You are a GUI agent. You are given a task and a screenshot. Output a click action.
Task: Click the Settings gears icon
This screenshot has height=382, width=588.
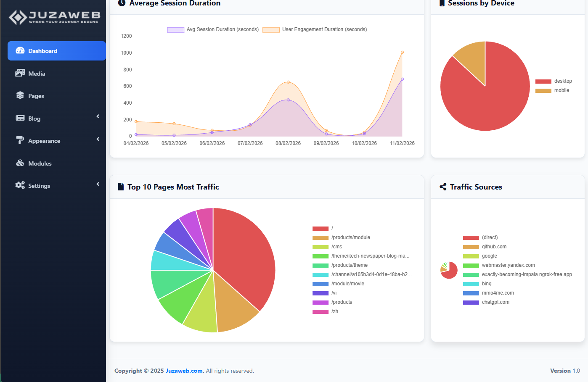(20, 185)
